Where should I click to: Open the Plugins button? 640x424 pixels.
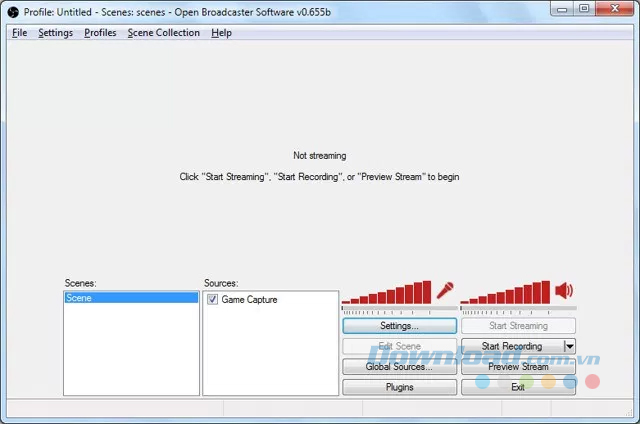400,387
